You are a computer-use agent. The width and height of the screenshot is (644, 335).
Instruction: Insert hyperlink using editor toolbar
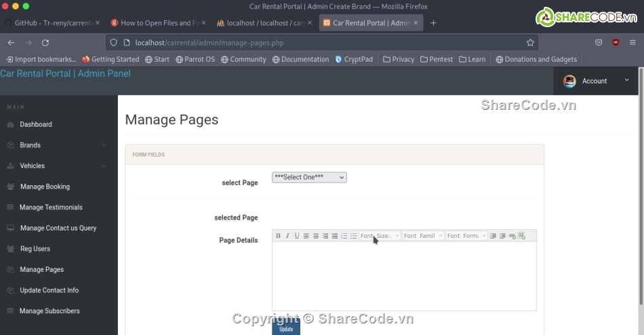point(512,236)
